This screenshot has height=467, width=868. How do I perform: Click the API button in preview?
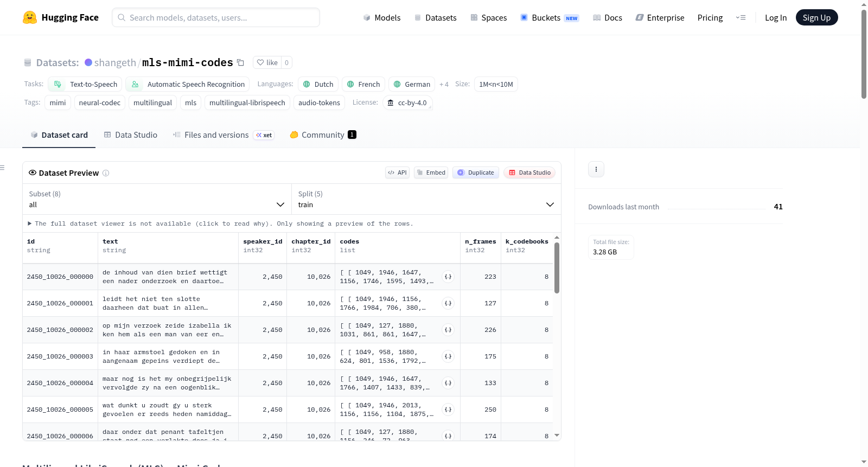pos(397,172)
